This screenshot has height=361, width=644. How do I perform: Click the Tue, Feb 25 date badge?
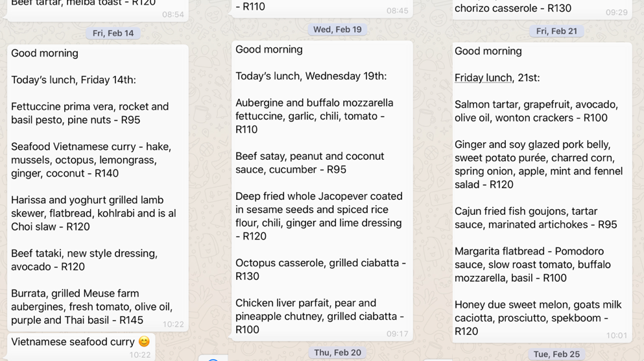click(x=556, y=355)
